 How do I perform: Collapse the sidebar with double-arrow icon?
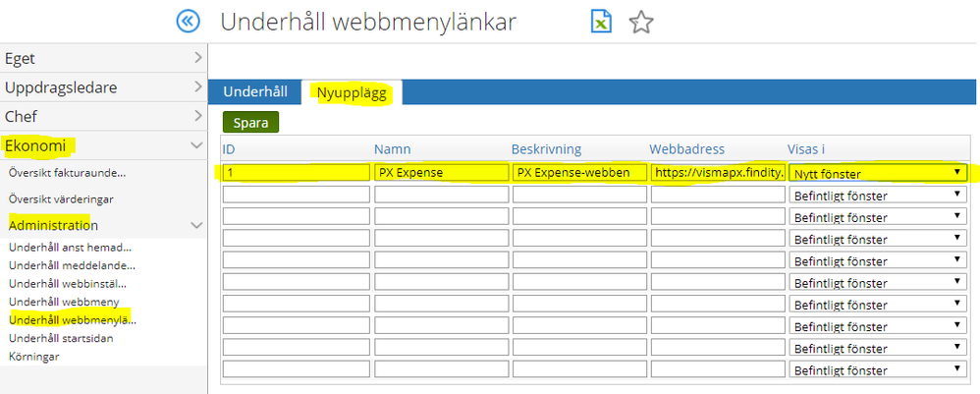coord(188,22)
